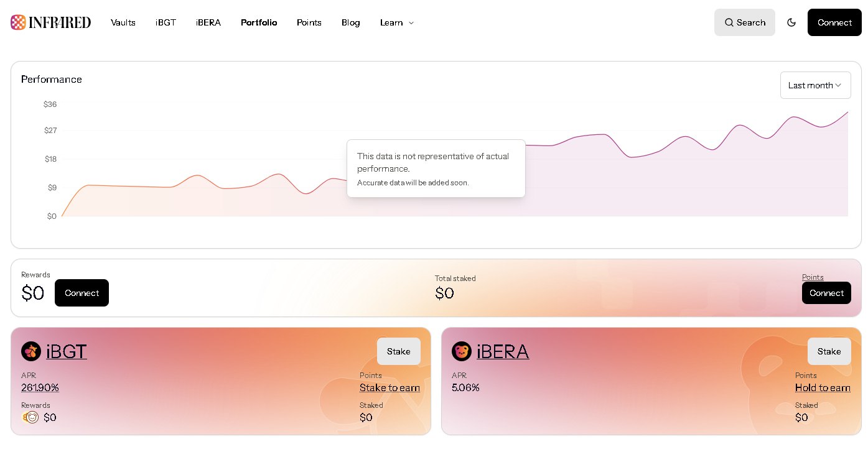Open the Last month time range dropdown
868x457 pixels.
[815, 85]
